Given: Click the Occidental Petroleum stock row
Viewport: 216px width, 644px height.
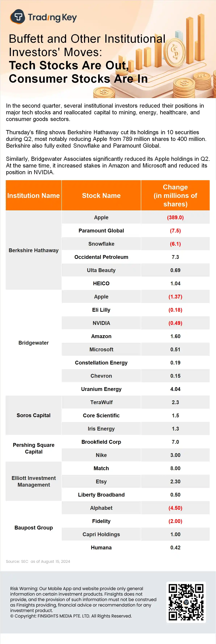Looking at the screenshot, I should point(101,257).
